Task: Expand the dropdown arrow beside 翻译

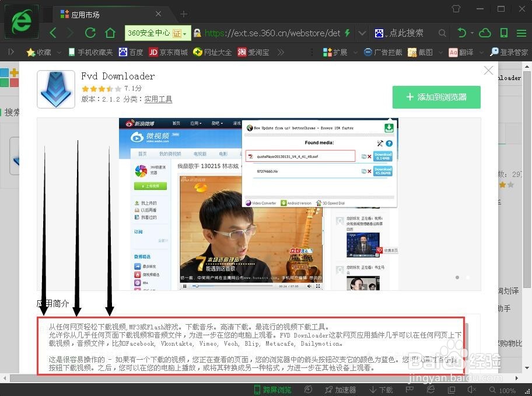Action: point(481,53)
